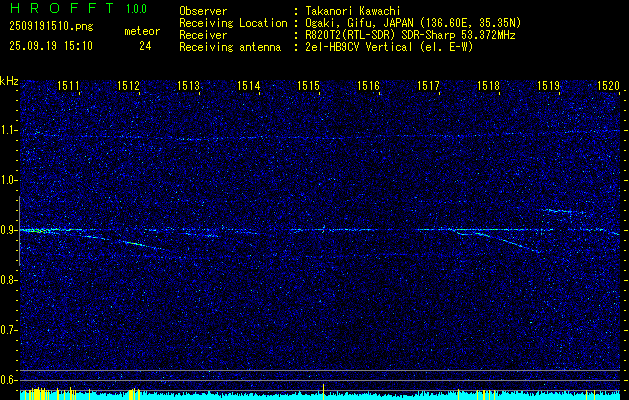
Task: Click the Receiver field label
Action: point(203,35)
